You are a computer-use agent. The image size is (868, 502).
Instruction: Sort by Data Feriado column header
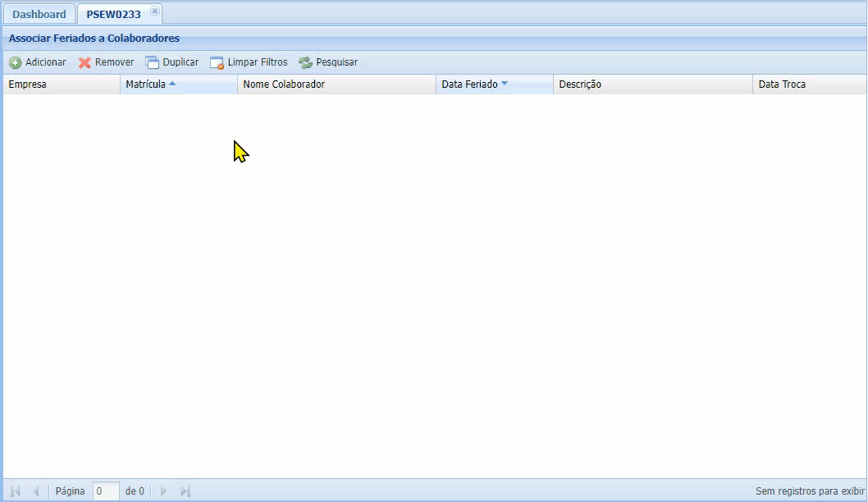[x=469, y=84]
